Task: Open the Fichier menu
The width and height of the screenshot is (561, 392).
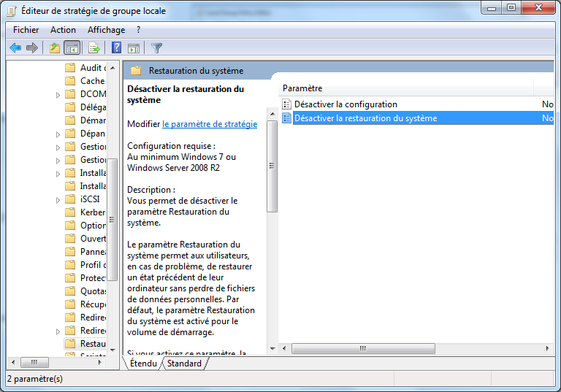Action: (x=26, y=30)
